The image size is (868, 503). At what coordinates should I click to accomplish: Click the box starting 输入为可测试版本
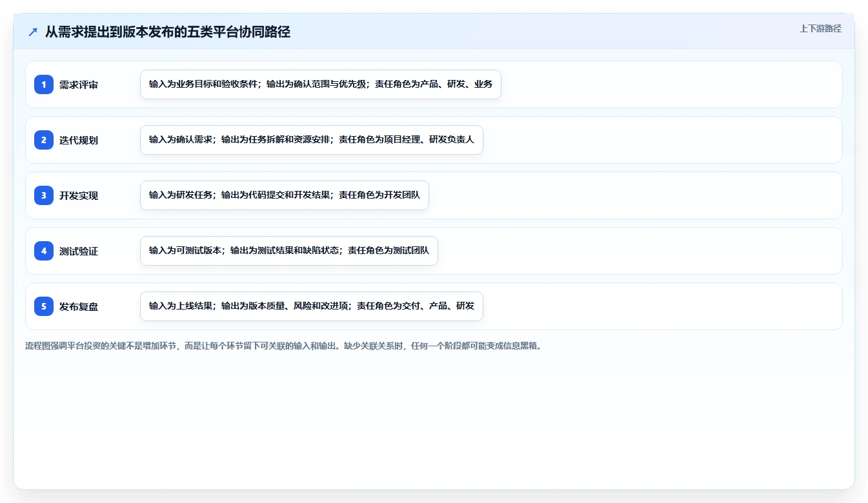pyautogui.click(x=289, y=251)
